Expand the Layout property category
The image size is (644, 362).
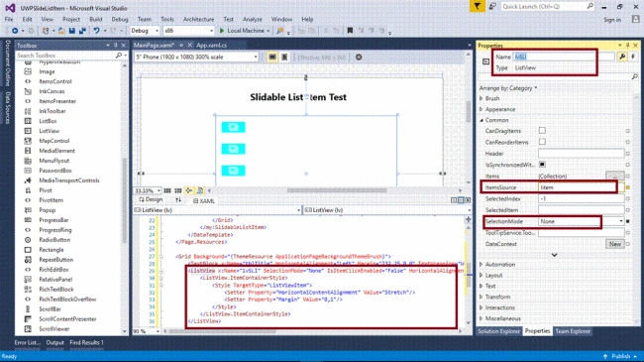(482, 275)
